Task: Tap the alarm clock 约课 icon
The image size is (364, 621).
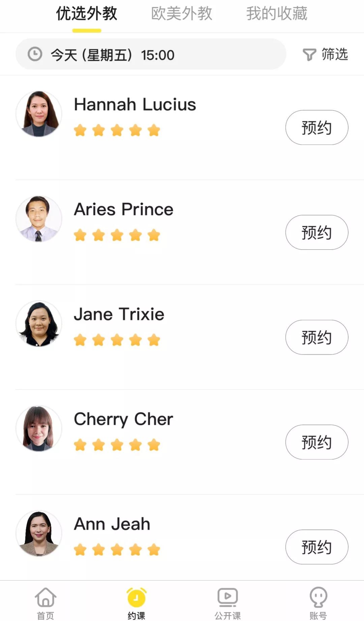Action: [x=136, y=598]
